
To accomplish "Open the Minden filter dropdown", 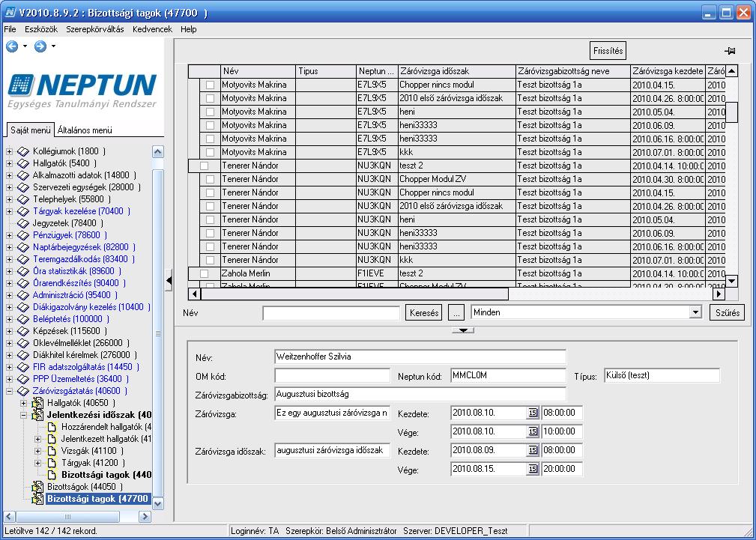I will point(695,312).
